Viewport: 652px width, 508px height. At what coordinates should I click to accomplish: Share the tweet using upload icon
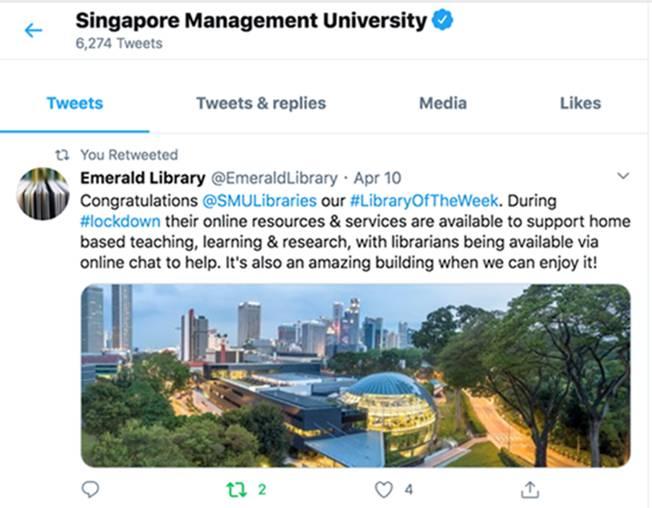coord(530,490)
